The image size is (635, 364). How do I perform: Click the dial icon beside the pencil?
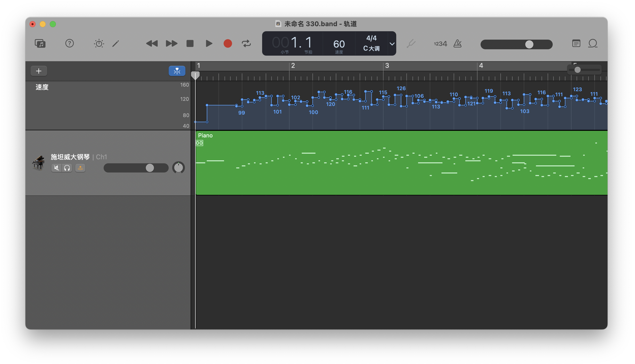(99, 43)
